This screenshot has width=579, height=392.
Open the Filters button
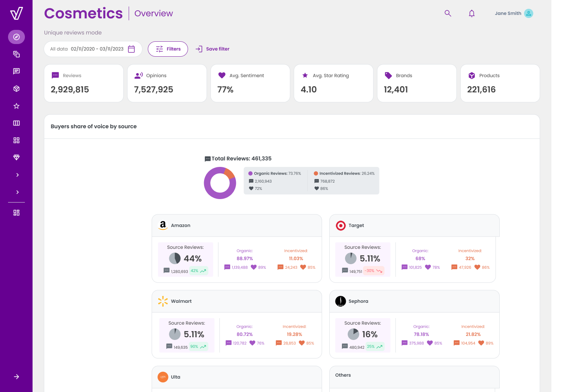(x=168, y=49)
